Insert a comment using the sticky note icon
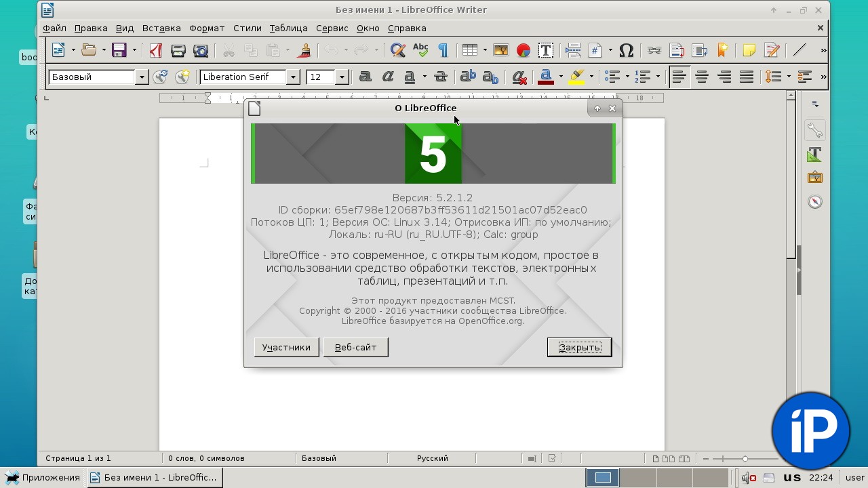 [749, 50]
